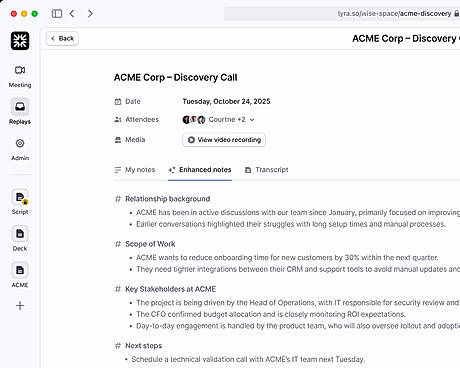This screenshot has height=368, width=460.
Task: Click the browser address bar
Action: coord(342,14)
